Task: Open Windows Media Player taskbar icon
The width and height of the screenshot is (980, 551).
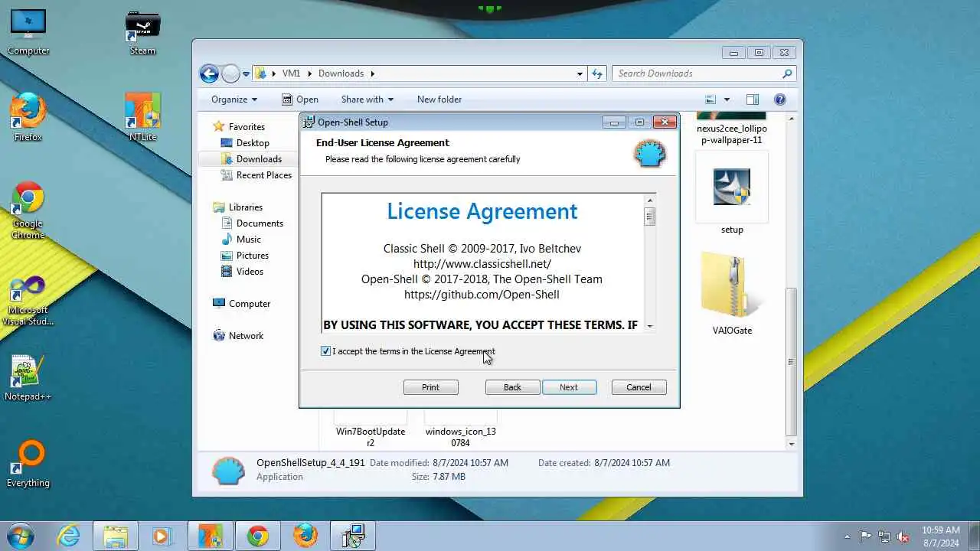Action: (162, 536)
